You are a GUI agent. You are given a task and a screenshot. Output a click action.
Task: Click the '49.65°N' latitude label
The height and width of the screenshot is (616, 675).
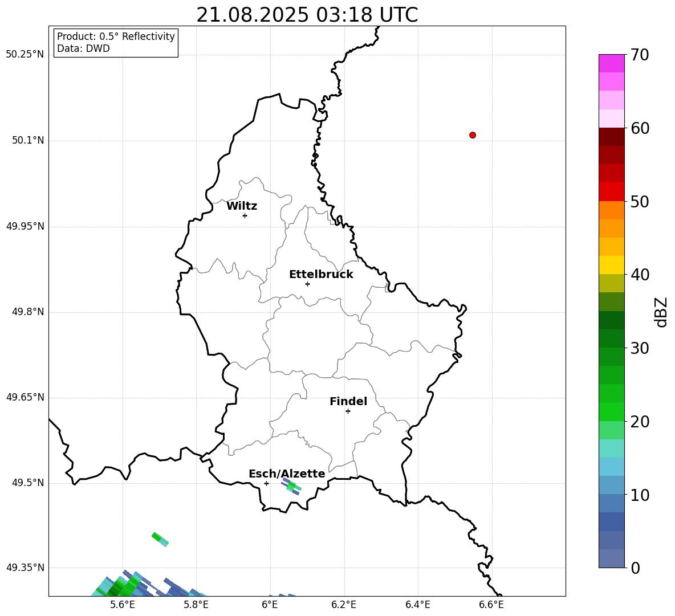(x=25, y=397)
